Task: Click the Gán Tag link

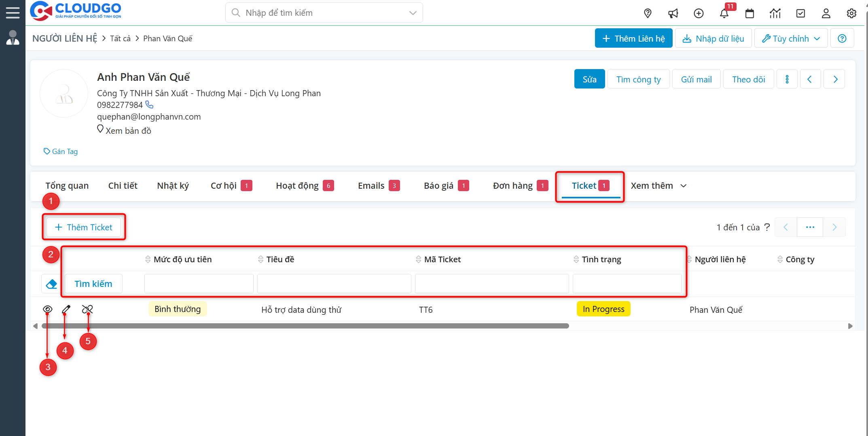Action: tap(61, 152)
